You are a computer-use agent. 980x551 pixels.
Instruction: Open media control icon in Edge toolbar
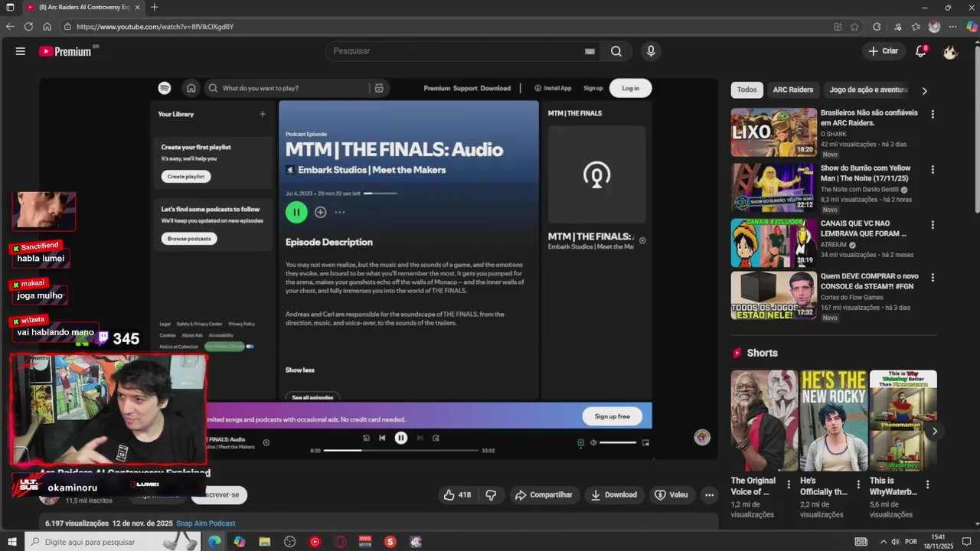[897, 26]
